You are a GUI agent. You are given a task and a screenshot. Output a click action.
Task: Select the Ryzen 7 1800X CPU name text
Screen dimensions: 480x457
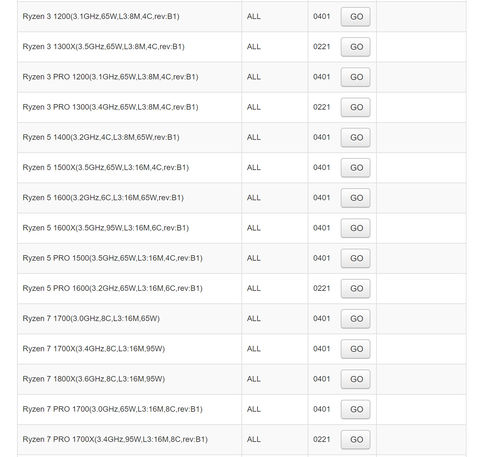94,379
